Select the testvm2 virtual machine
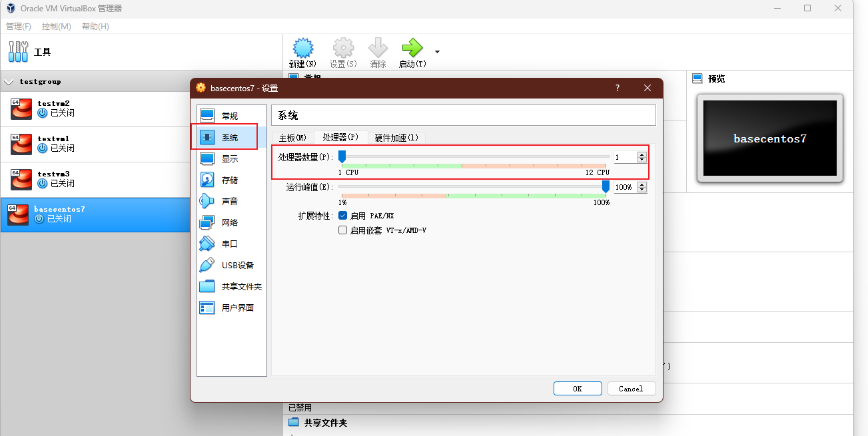Image resolution: width=868 pixels, height=436 pixels. [141, 109]
